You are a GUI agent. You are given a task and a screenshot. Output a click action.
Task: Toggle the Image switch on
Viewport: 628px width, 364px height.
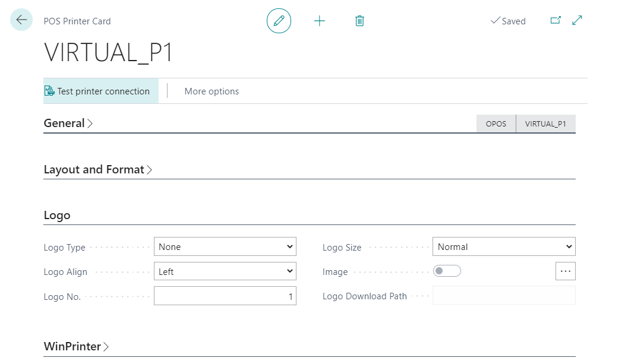447,271
